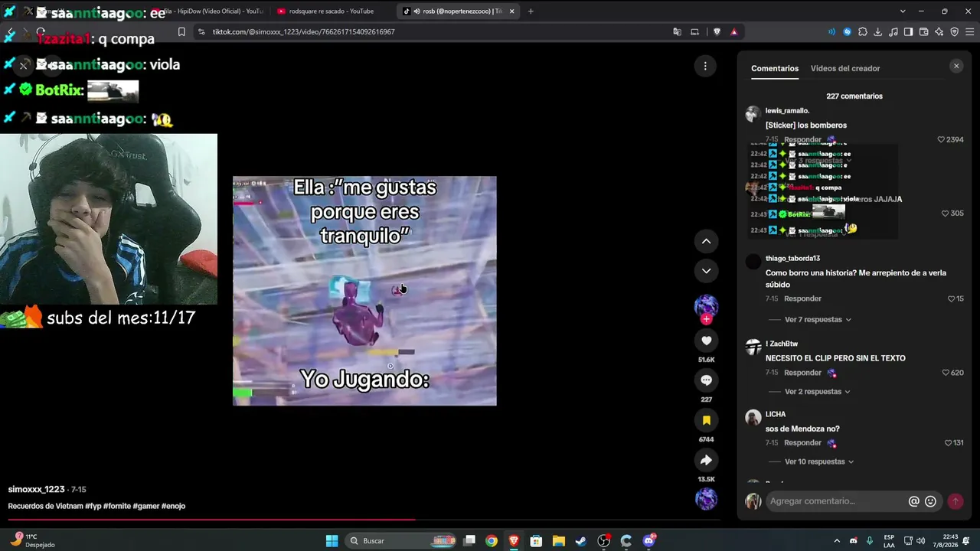Seek along the red video progress bar
980x551 pixels.
coord(364,520)
